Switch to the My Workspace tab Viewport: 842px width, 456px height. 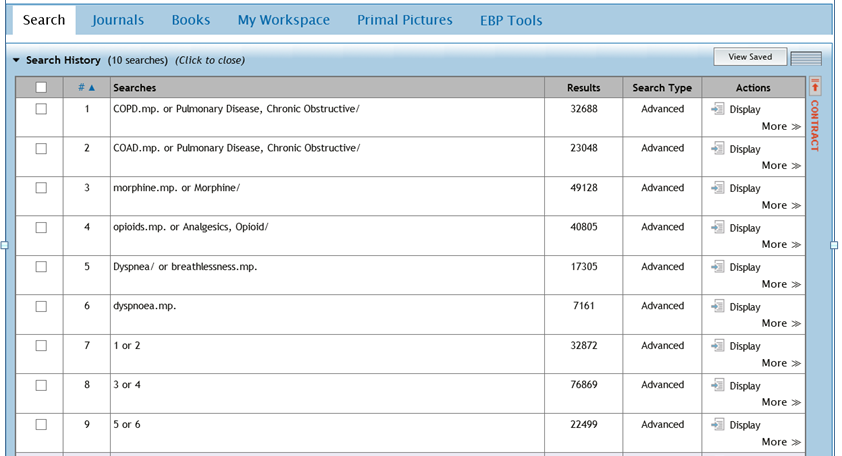tap(283, 20)
